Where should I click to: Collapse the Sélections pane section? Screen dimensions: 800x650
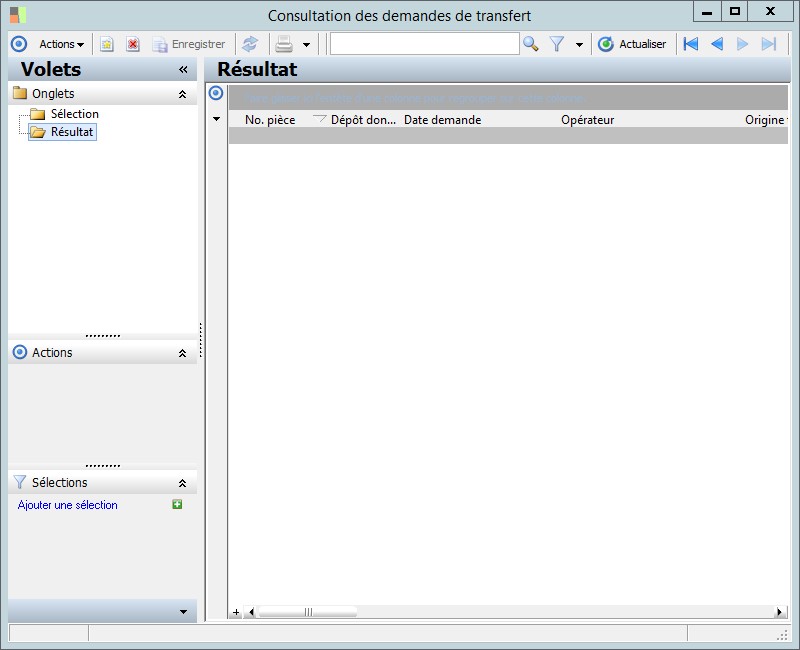[182, 483]
